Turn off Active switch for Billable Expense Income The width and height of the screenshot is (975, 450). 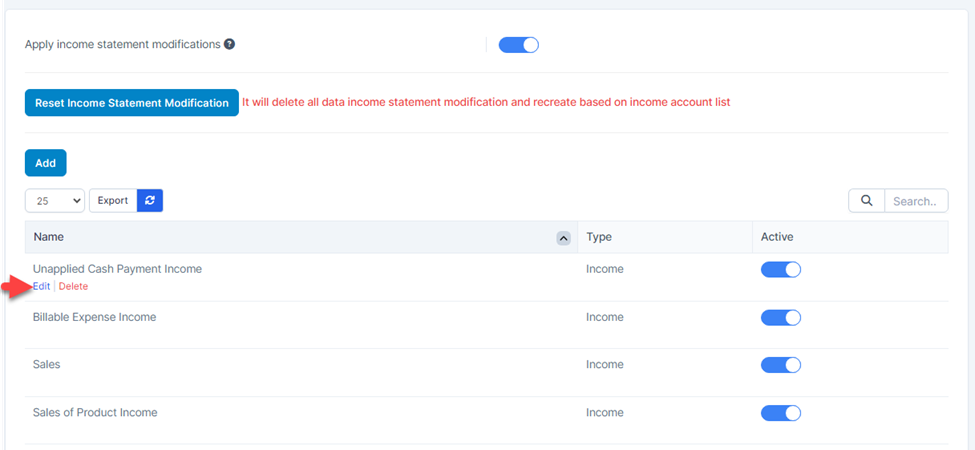(x=781, y=317)
